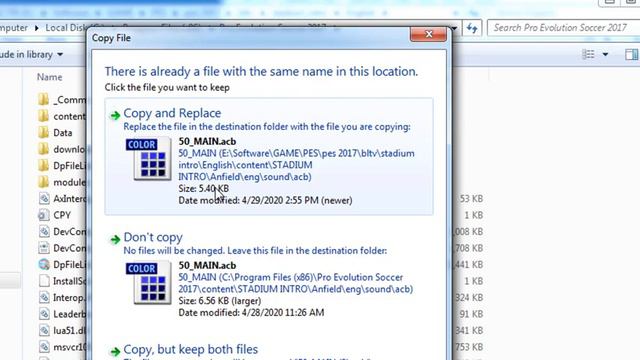Click the source path link for 50_MAIN in E:\Software

[296, 165]
